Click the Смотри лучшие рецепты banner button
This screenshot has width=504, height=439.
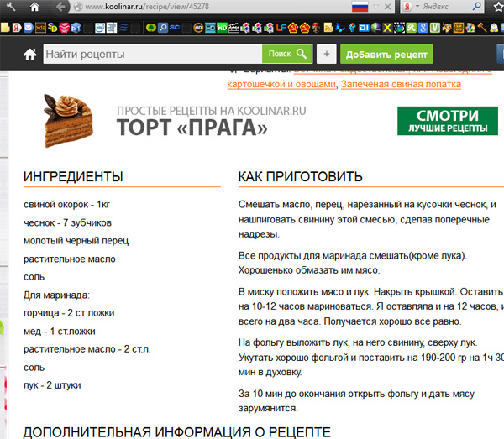point(447,121)
